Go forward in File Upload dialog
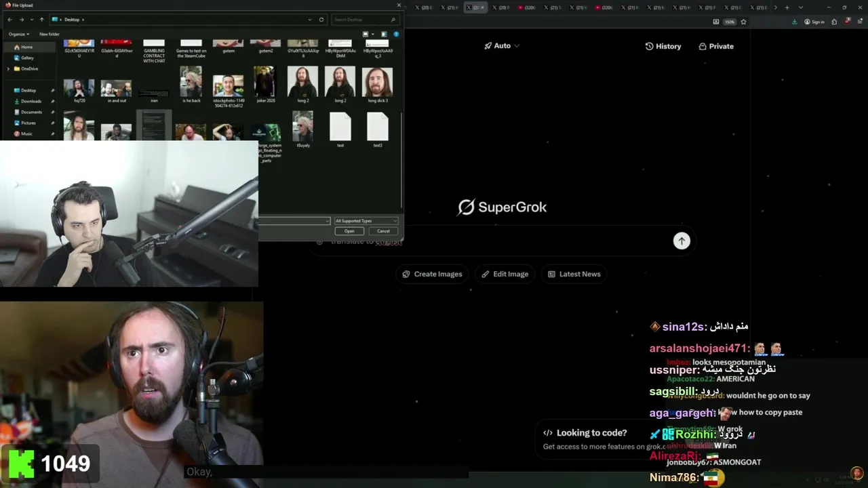Viewport: 868px width, 488px height. point(21,20)
